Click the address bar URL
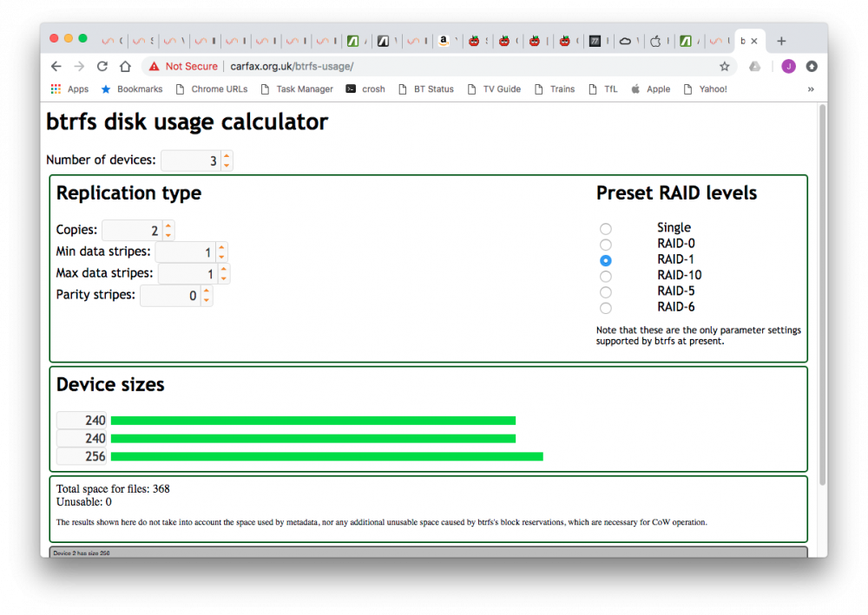The width and height of the screenshot is (868, 615). pyautogui.click(x=292, y=67)
